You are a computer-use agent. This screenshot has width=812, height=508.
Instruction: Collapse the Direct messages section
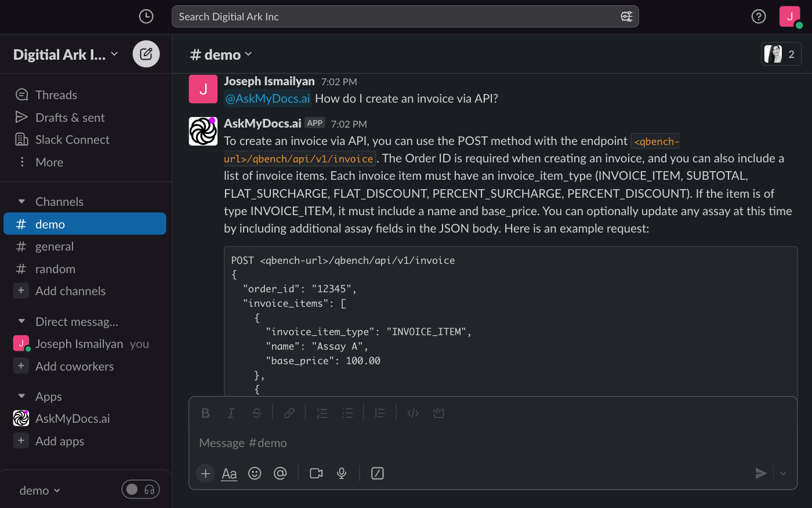(21, 321)
